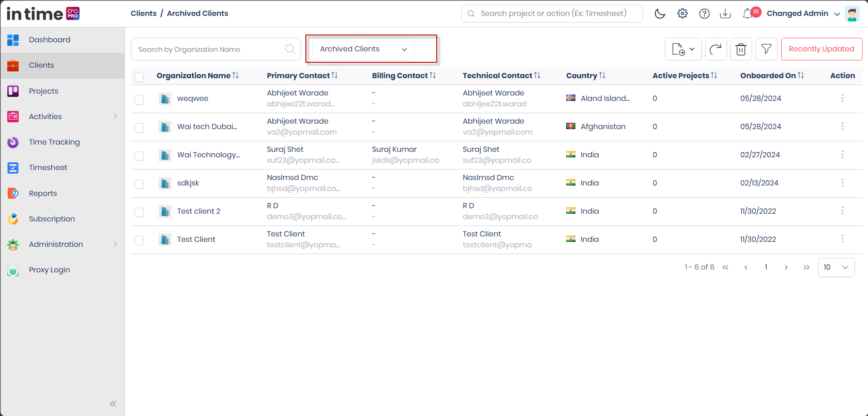Sort by Organization Name arrows
Screen dimensions: 868x416
click(235, 75)
